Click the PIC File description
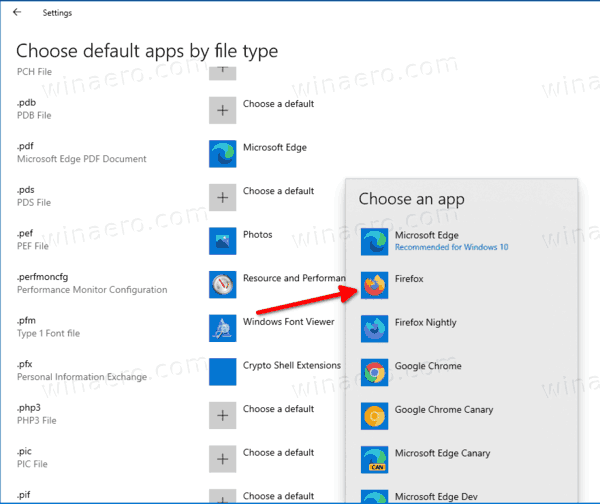Viewport: 600px width, 504px height. pos(32,464)
